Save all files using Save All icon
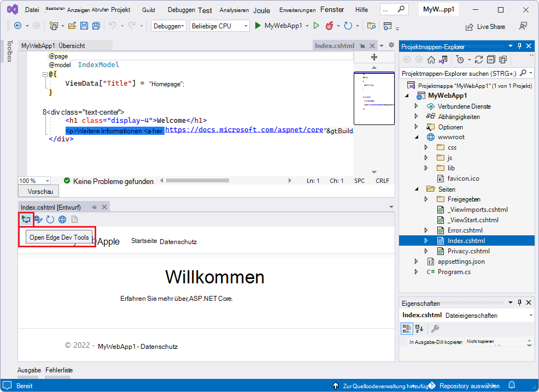Image resolution: width=539 pixels, height=392 pixels. [x=95, y=26]
